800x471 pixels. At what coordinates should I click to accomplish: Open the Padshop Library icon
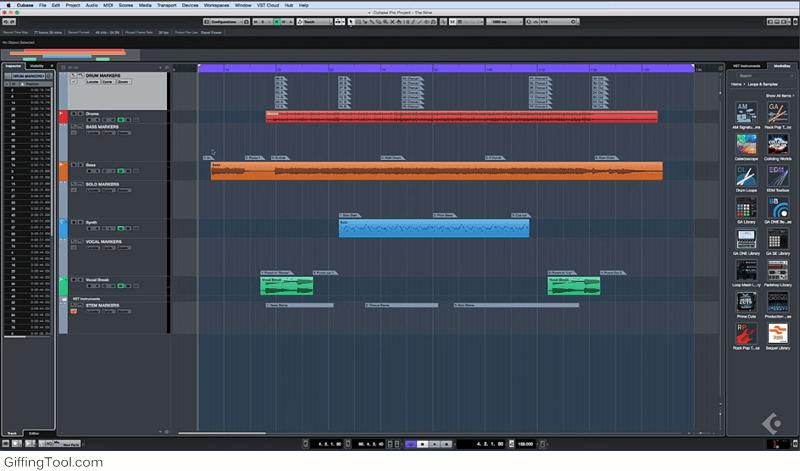tap(778, 270)
